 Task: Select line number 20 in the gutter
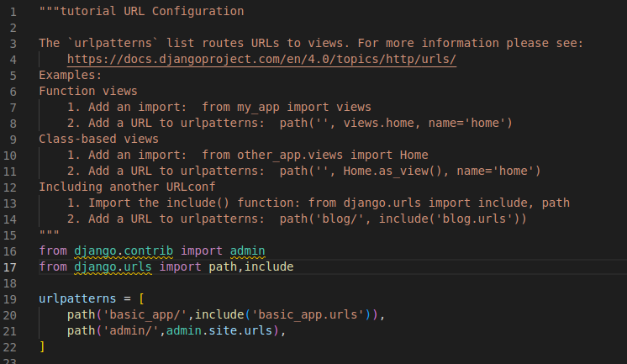tap(14, 314)
